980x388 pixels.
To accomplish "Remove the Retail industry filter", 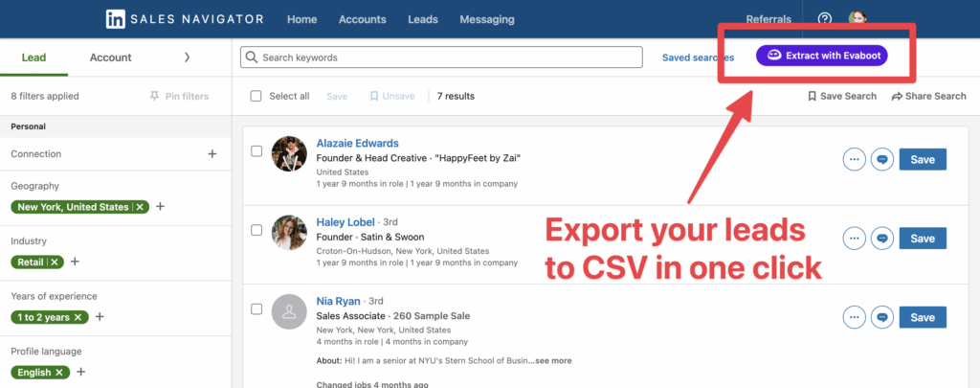I will 55,262.
